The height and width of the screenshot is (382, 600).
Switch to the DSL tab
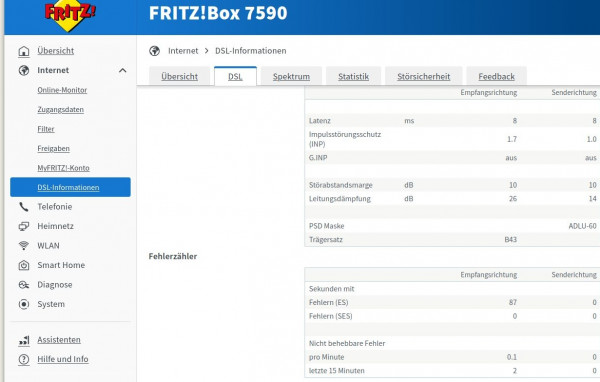(x=235, y=77)
